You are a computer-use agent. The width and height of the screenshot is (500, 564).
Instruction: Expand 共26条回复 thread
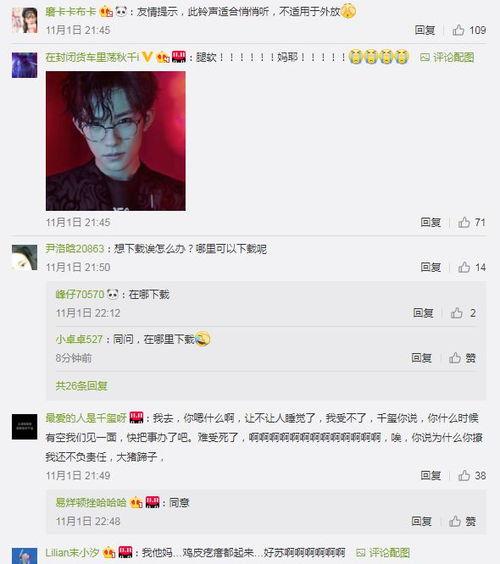(82, 386)
